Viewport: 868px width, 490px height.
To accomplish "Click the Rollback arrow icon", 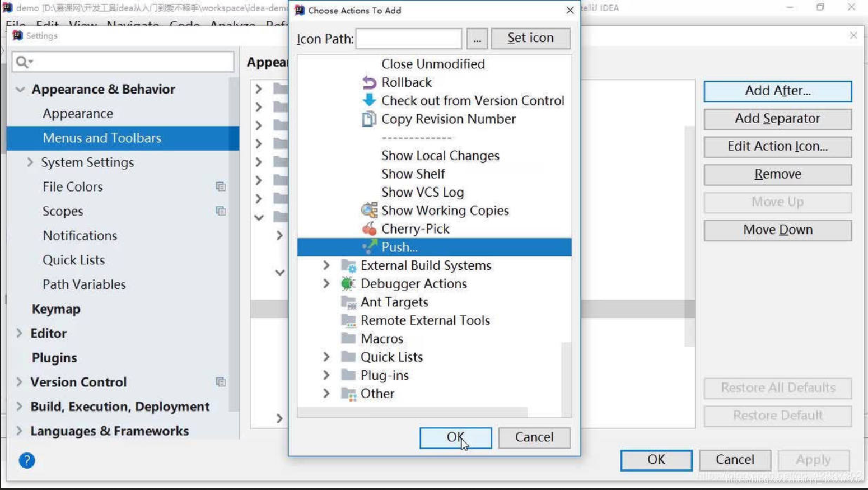I will coord(369,82).
